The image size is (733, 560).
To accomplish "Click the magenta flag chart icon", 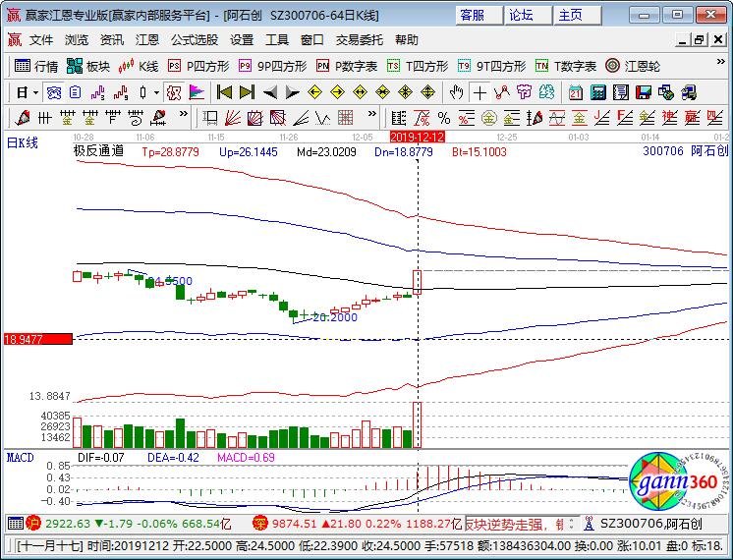I will pos(197,92).
